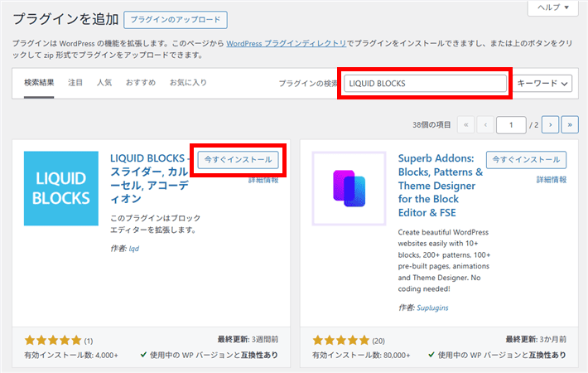Click the LIQUID BLOCKS description text

pyautogui.click(x=155, y=224)
